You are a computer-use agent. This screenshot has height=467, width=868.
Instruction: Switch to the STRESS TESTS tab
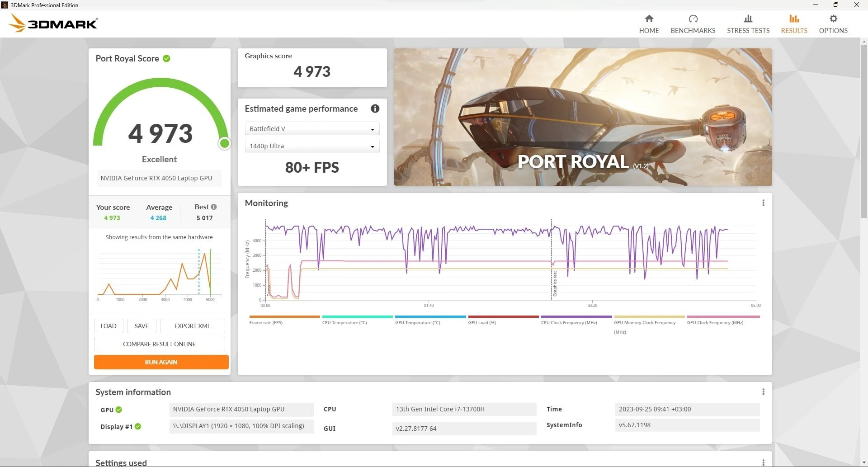[748, 31]
